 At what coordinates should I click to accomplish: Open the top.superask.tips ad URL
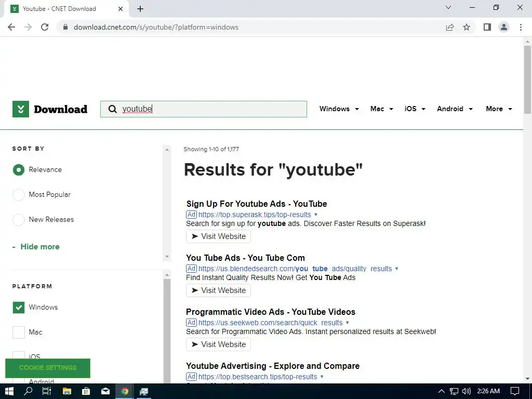pos(255,215)
